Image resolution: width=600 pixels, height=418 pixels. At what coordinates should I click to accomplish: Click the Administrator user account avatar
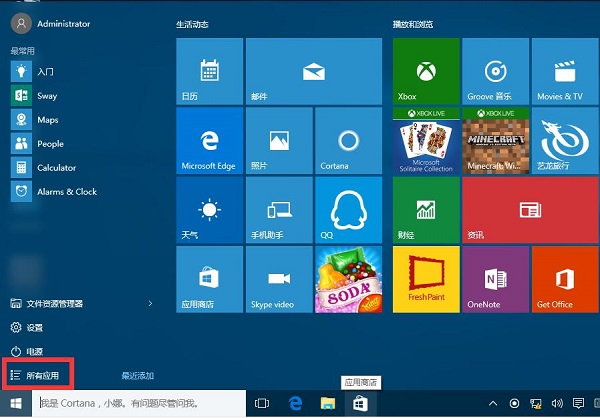pyautogui.click(x=21, y=23)
